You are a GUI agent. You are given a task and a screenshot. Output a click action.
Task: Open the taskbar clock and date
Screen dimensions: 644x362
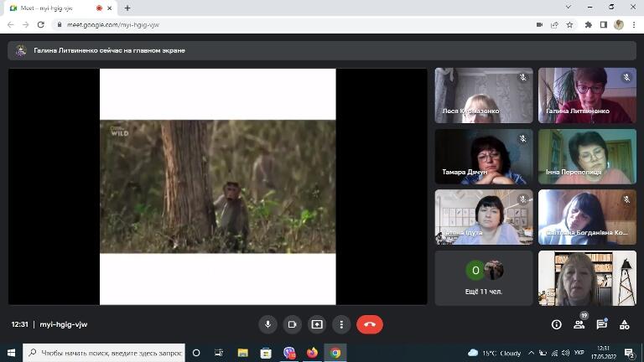click(604, 353)
